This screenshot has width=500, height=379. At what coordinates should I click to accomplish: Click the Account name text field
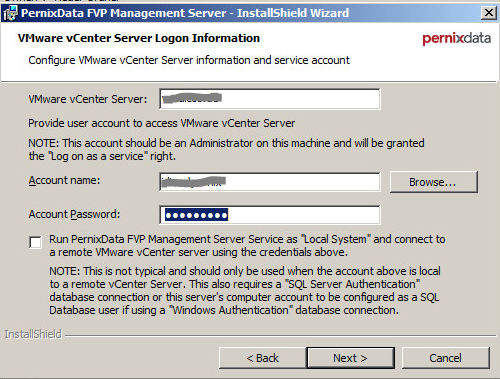[270, 182]
